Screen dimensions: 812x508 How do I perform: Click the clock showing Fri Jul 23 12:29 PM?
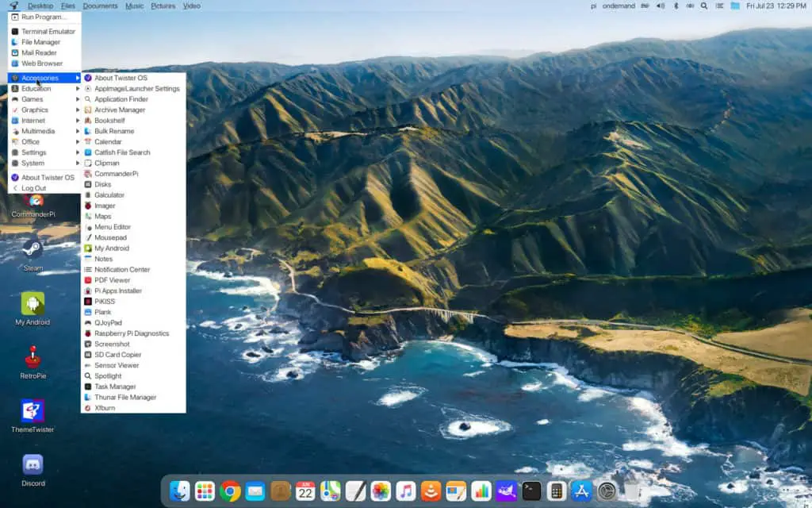click(776, 6)
